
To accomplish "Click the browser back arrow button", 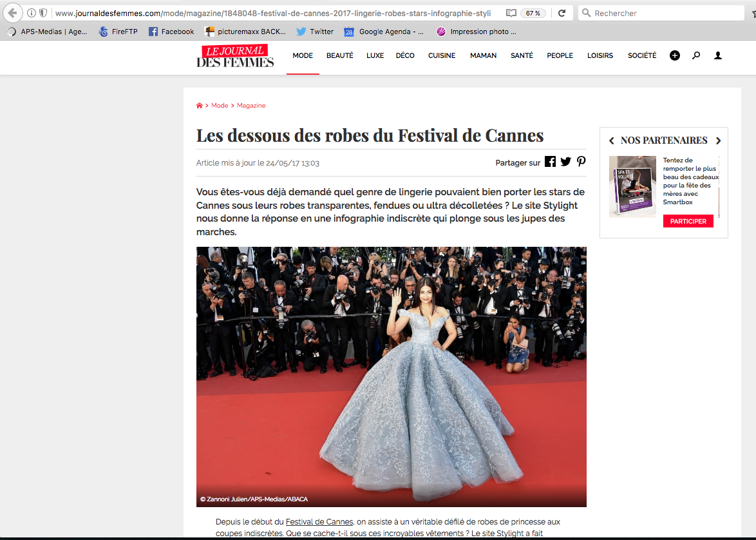I will click(x=12, y=13).
